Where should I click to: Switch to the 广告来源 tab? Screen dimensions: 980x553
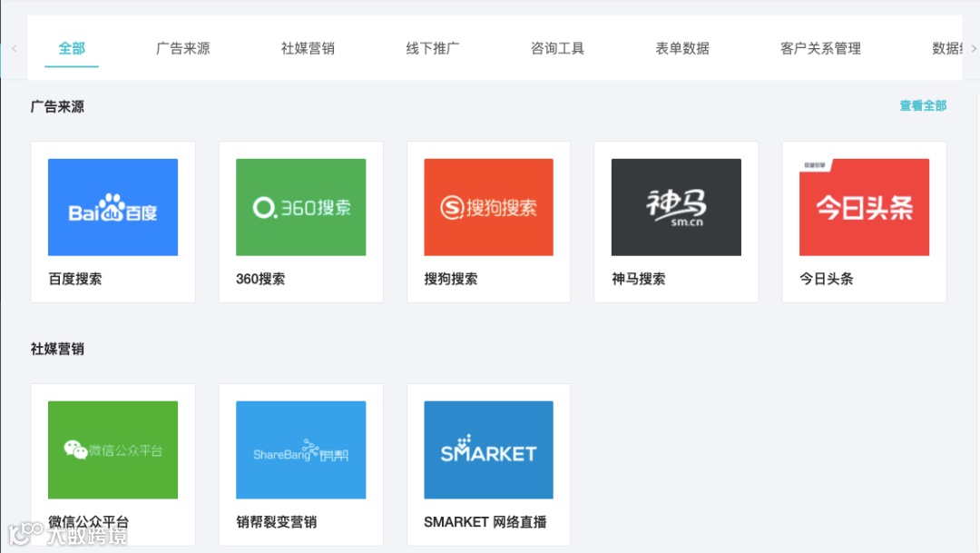[182, 48]
